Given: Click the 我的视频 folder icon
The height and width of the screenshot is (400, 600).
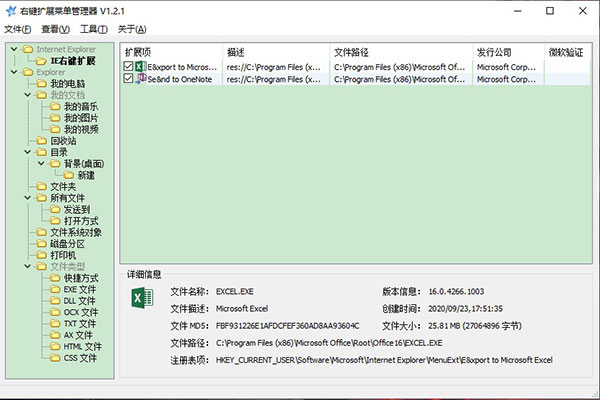Looking at the screenshot, I should click(55, 129).
